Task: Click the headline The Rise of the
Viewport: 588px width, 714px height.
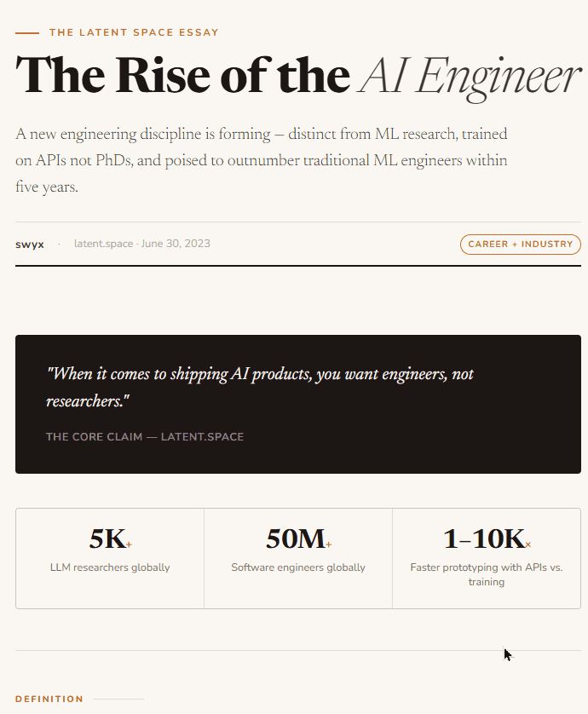Action: coord(182,76)
